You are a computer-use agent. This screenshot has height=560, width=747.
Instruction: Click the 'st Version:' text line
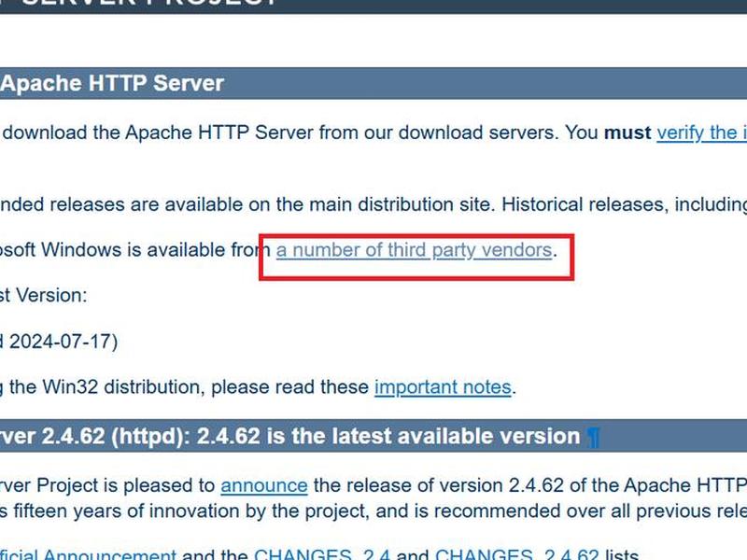coord(43,296)
